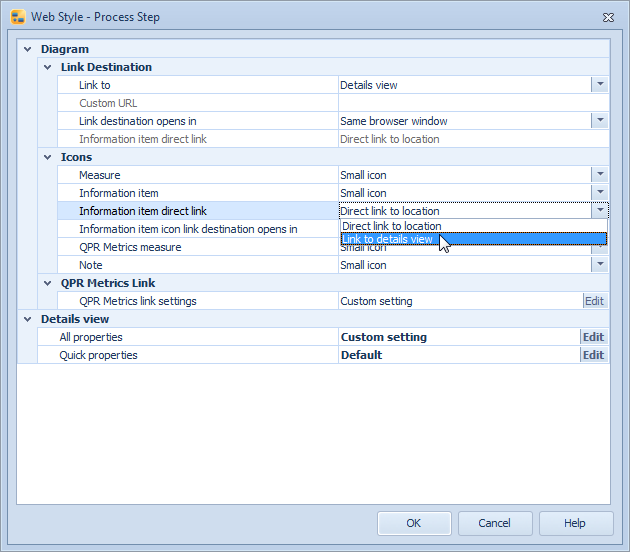The height and width of the screenshot is (552, 630).
Task: Click 'Custom setting' value in QPR Metrics row
Action: tap(376, 301)
